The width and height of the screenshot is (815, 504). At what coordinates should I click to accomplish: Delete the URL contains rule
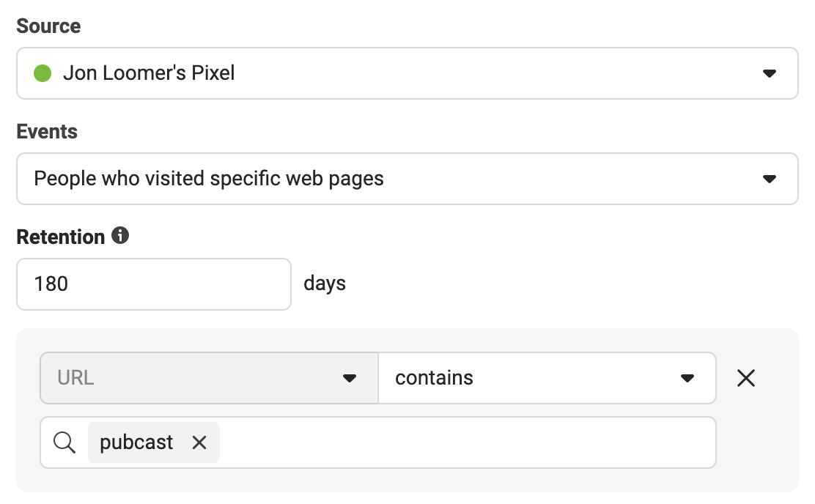tap(746, 378)
